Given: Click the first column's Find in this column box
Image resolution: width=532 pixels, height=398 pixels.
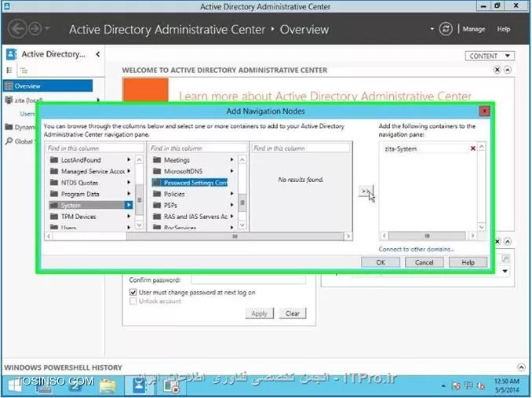Looking at the screenshot, I should [x=95, y=148].
